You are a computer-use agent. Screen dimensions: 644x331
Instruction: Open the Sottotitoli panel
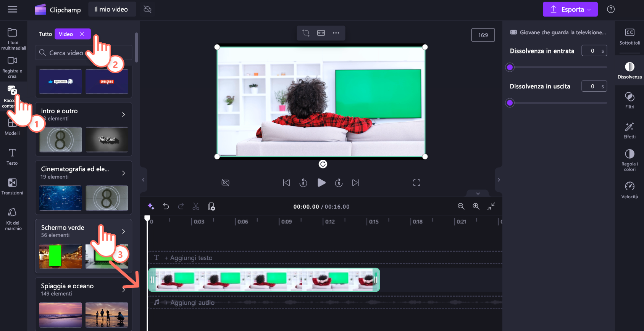tap(629, 37)
